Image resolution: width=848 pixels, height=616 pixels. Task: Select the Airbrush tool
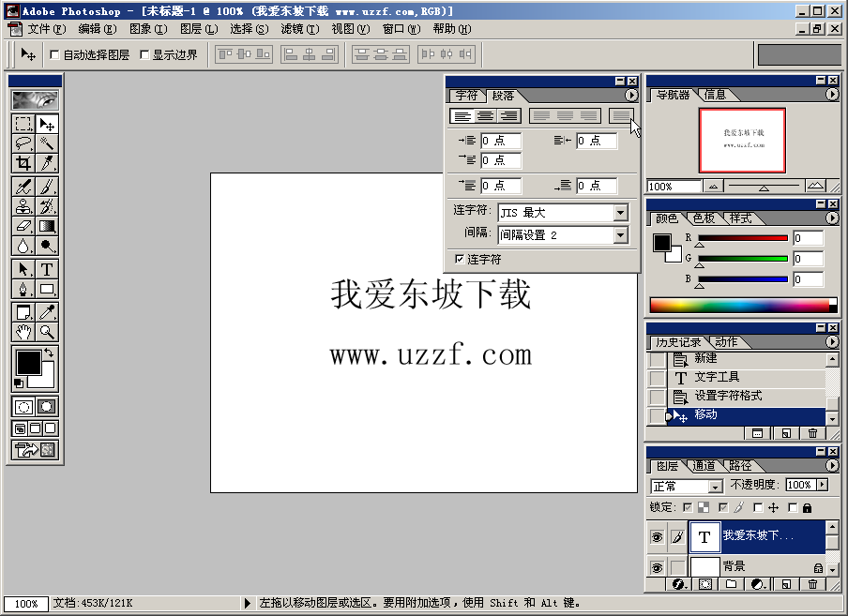(23, 187)
